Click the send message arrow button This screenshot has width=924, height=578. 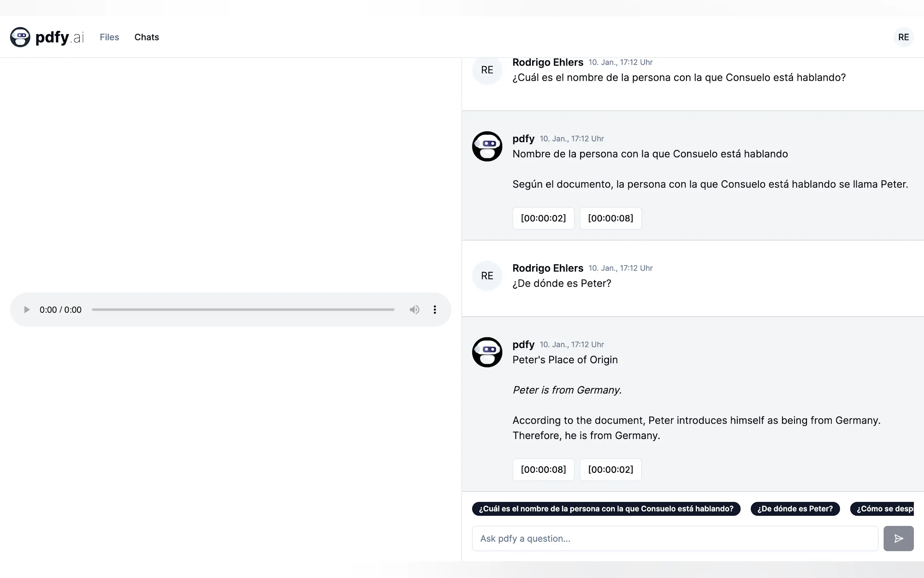point(898,538)
